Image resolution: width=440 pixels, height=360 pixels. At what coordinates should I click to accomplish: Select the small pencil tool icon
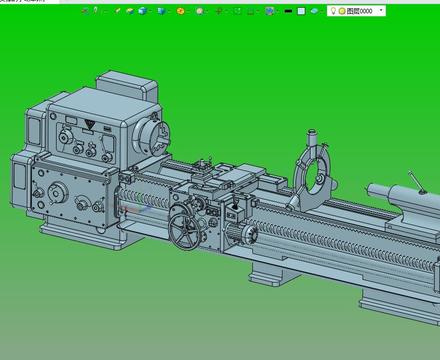118,11
